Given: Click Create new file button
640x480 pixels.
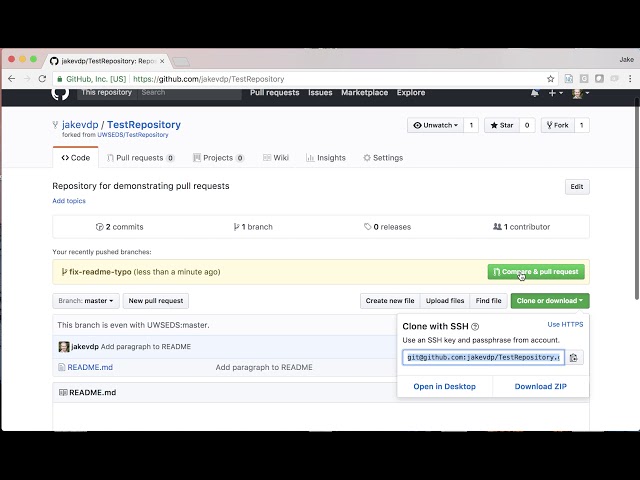Looking at the screenshot, I should [x=390, y=301].
